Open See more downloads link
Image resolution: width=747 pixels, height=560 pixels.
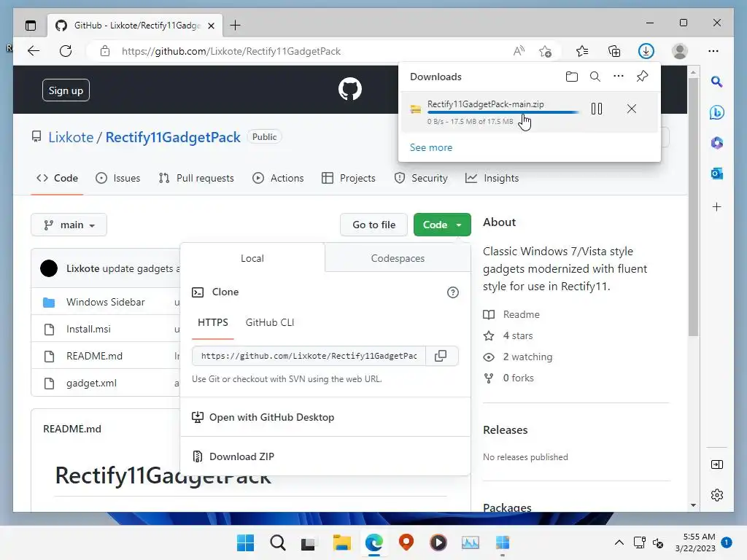coord(431,147)
